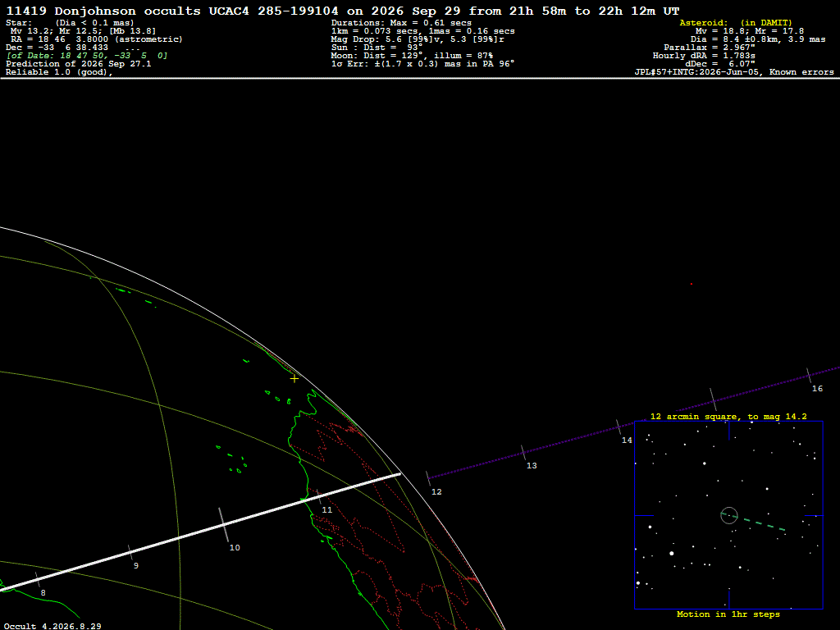The width and height of the screenshot is (840, 630).
Task: Click time marker 10 on the white track
Action: tap(235, 547)
